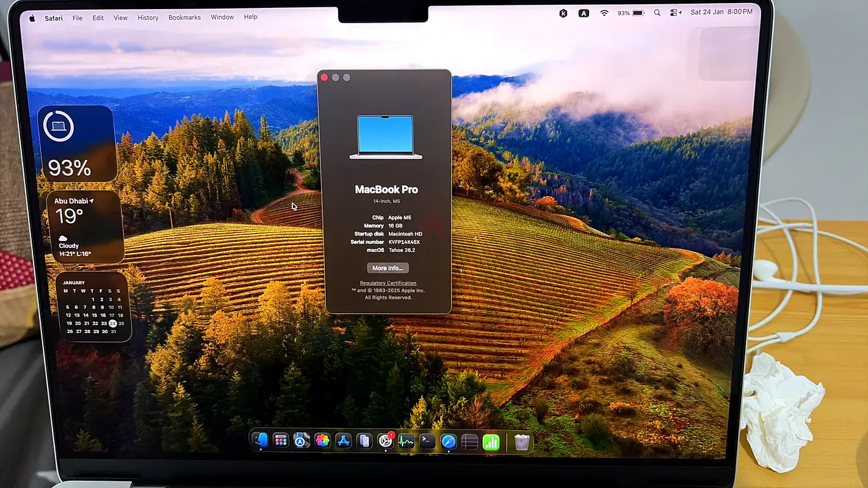Open the Numbers app in the dock
Screen dimensions: 868x488
coord(491,442)
